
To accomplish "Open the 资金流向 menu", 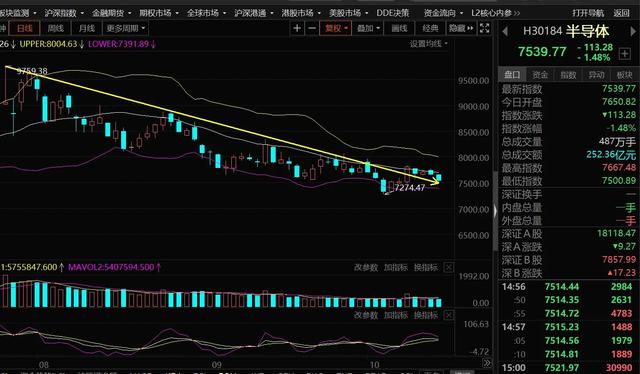I will click(x=443, y=13).
